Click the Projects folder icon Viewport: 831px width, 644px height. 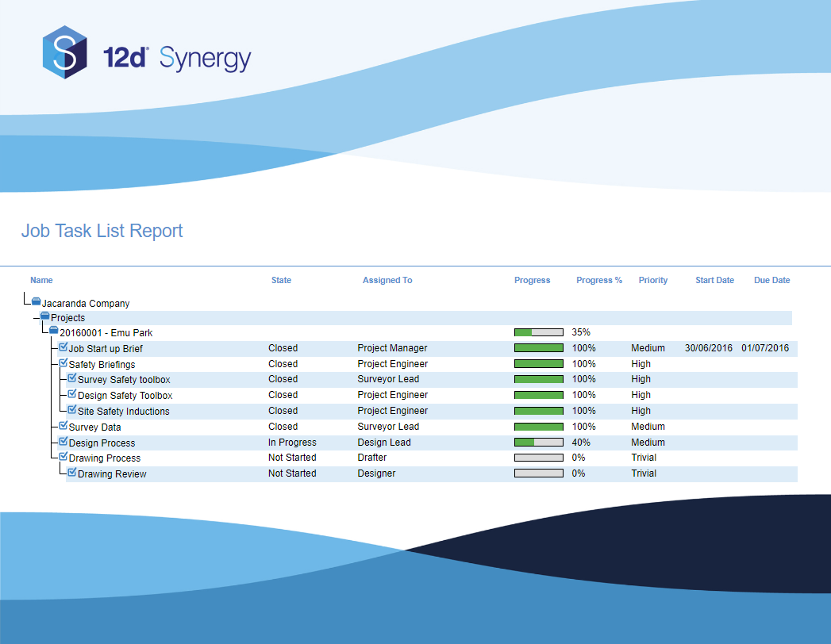45,316
